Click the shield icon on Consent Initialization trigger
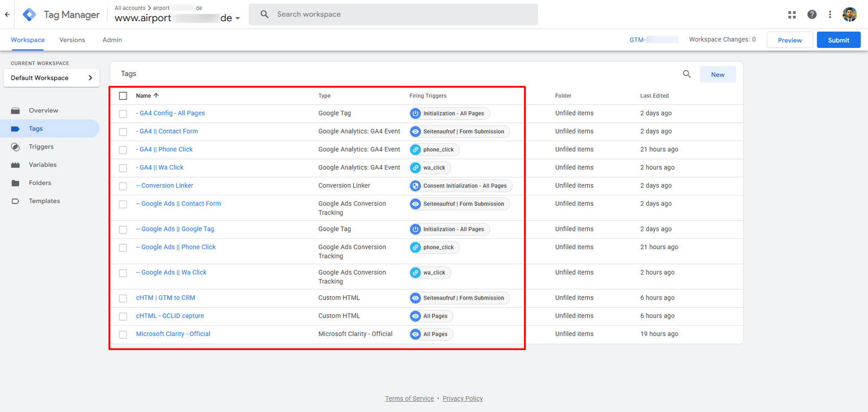Screen dimensions: 868x412 coord(416,186)
